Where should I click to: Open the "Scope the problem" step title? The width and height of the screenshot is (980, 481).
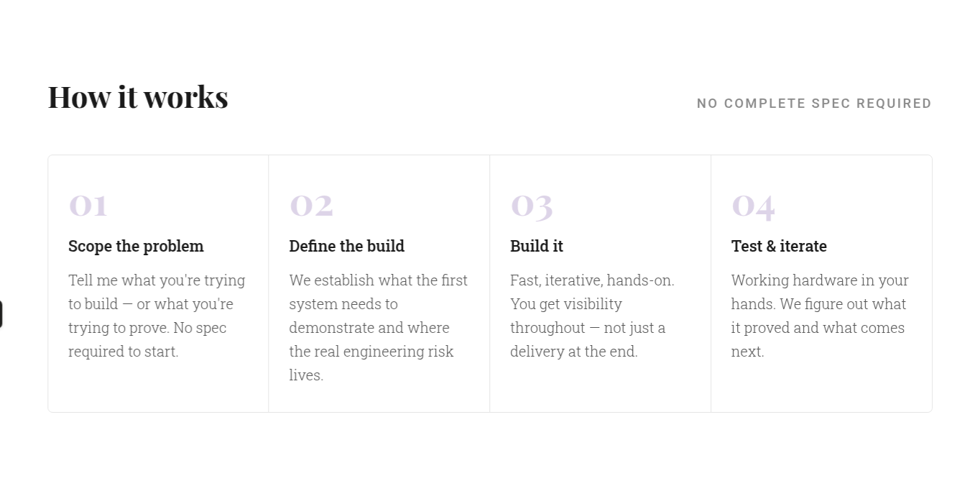point(136,246)
